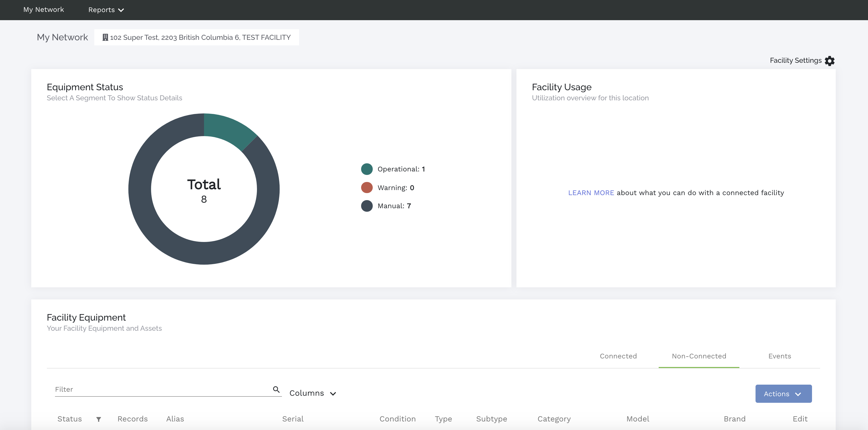Select the Non-Connected tab
Image resolution: width=868 pixels, height=430 pixels.
click(699, 356)
